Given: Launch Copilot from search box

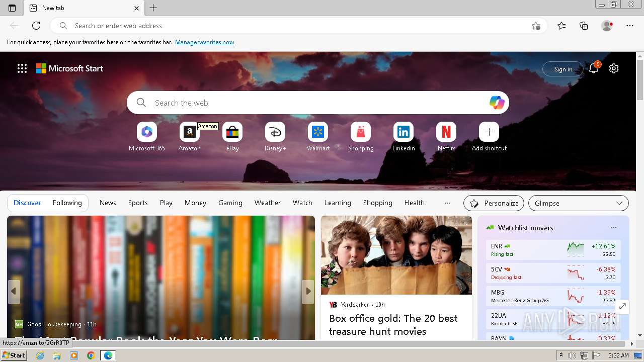Looking at the screenshot, I should pyautogui.click(x=497, y=103).
